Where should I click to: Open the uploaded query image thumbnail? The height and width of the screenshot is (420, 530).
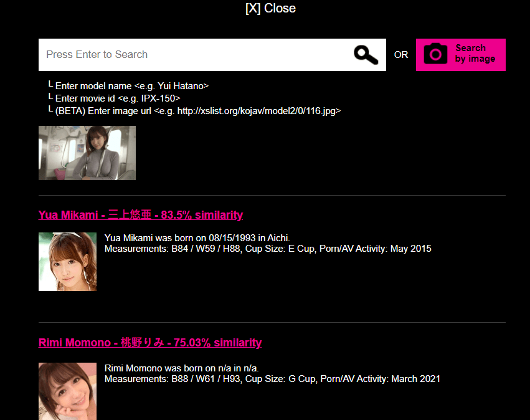(87, 153)
